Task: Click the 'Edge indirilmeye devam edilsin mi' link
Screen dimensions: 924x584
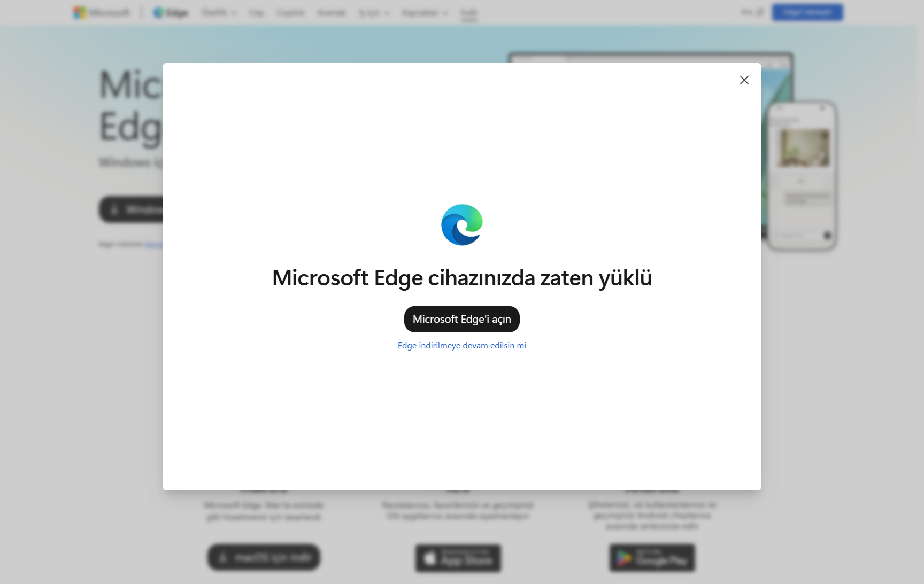Action: coord(462,346)
